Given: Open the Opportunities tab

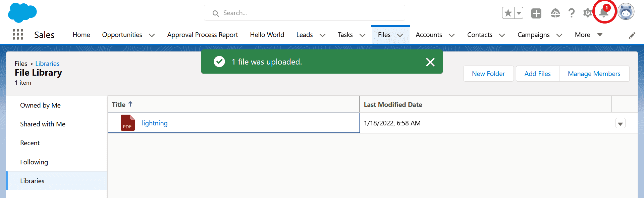Looking at the screenshot, I should click(x=122, y=35).
